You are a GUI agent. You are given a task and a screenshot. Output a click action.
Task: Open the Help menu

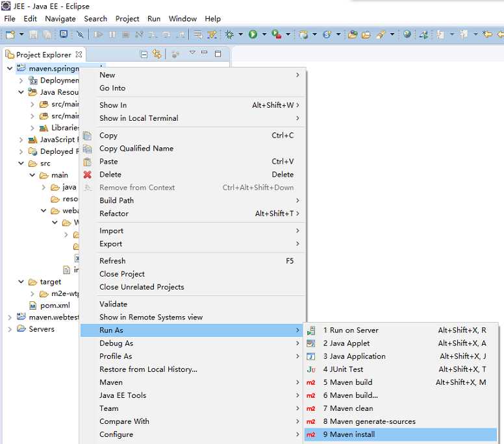tap(213, 19)
